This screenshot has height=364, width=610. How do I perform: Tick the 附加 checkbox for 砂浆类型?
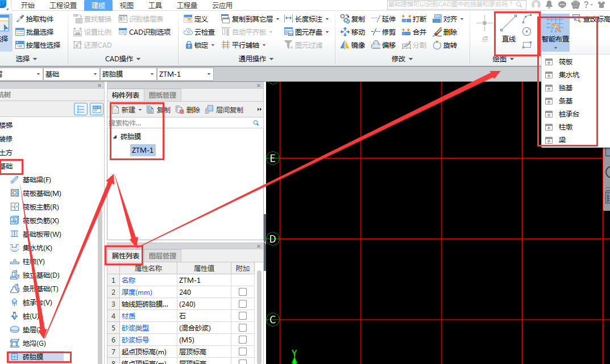pyautogui.click(x=243, y=328)
